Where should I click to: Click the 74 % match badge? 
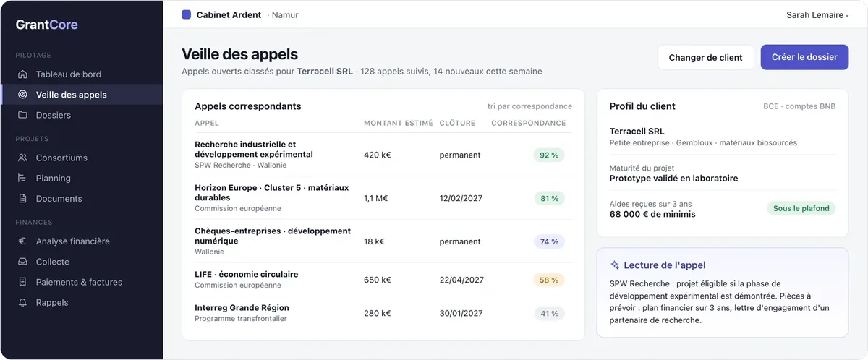(550, 241)
